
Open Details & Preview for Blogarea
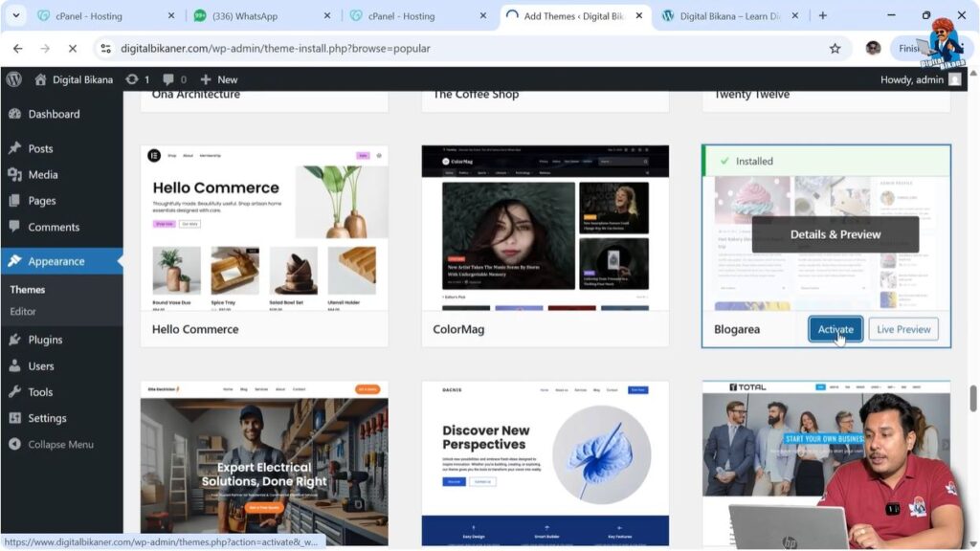pyautogui.click(x=835, y=234)
